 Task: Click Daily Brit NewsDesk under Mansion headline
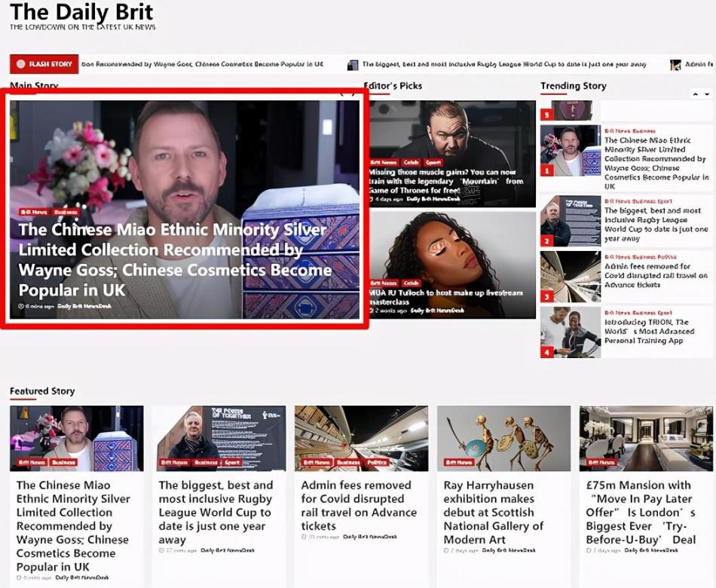tap(651, 550)
